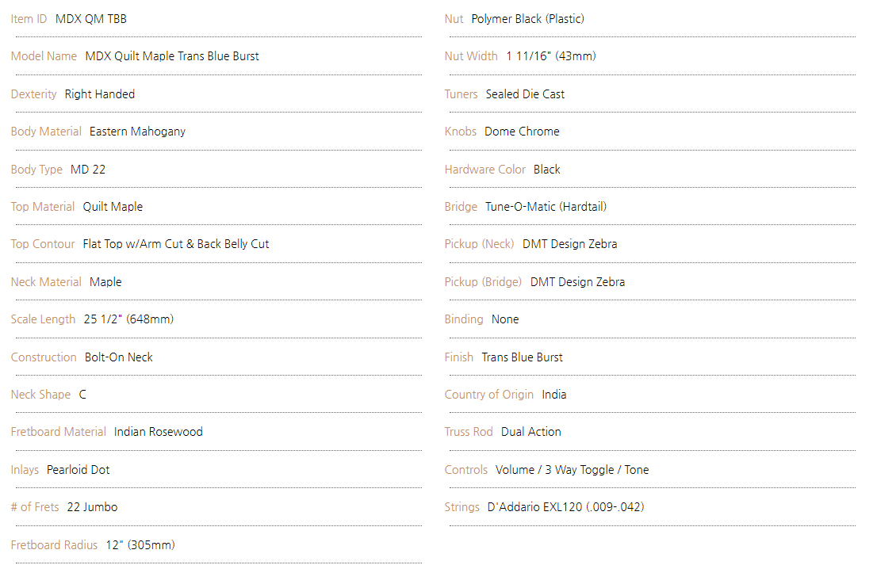Select the Pickup (Neck) label

479,244
